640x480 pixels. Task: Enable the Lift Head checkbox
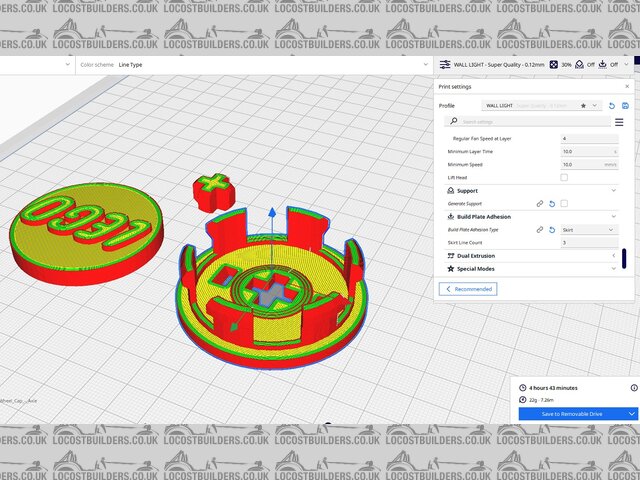(x=564, y=177)
